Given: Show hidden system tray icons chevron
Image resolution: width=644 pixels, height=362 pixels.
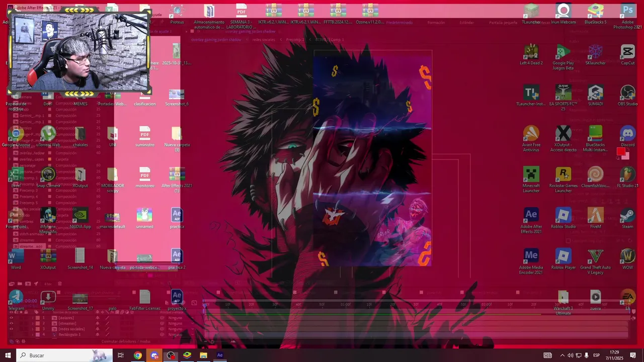Looking at the screenshot, I should [562, 355].
